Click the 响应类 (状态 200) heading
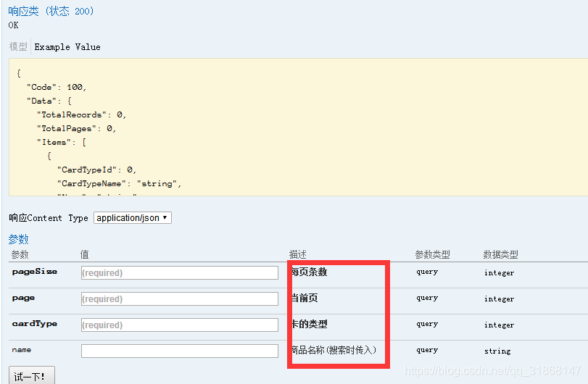 click(x=51, y=12)
